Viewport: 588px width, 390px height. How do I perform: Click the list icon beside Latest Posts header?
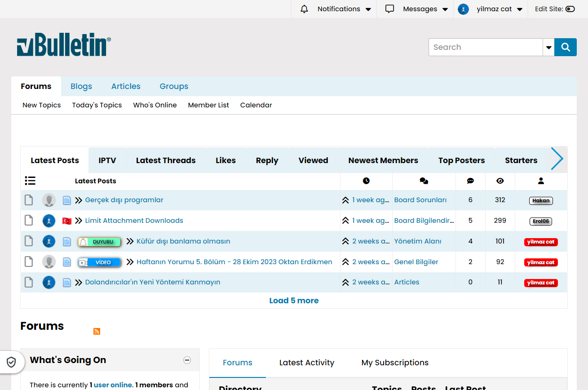point(30,181)
